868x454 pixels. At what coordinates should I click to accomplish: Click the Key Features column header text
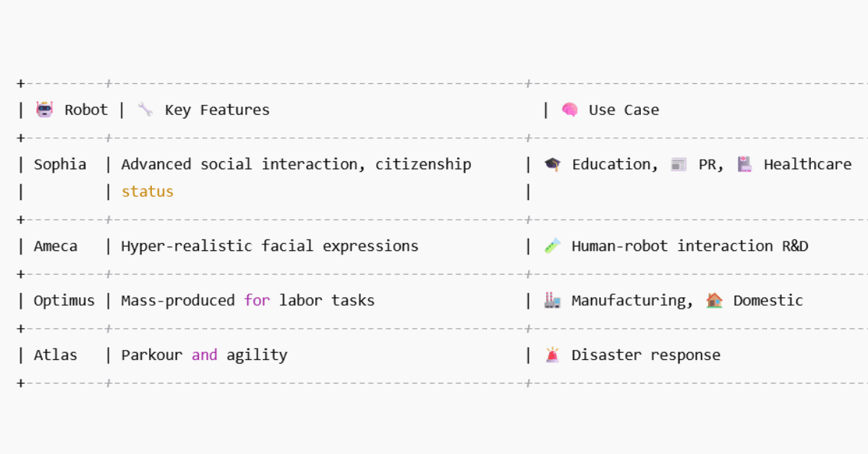click(x=217, y=110)
